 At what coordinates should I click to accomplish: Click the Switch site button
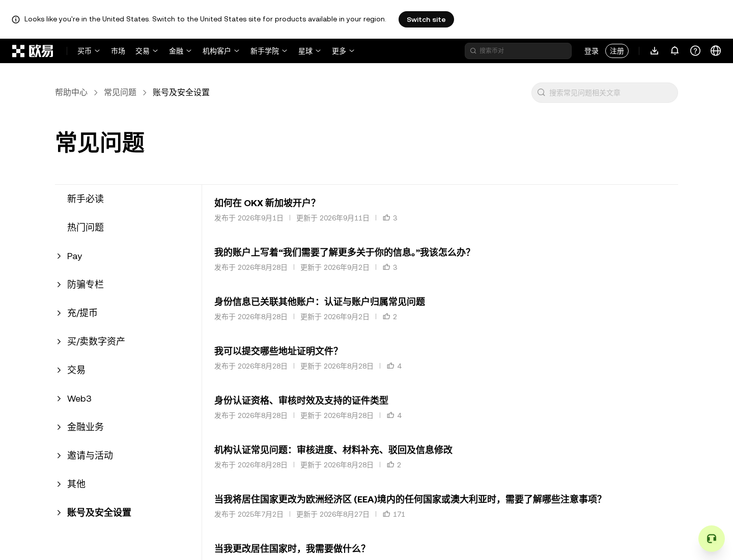tap(426, 19)
